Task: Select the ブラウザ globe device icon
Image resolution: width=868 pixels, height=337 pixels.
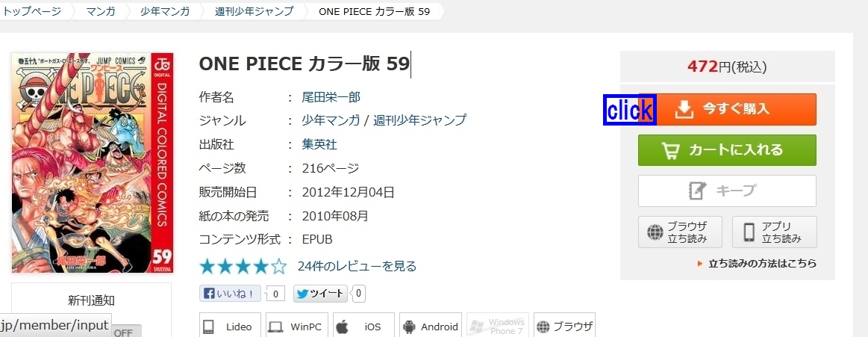Action: click(564, 326)
